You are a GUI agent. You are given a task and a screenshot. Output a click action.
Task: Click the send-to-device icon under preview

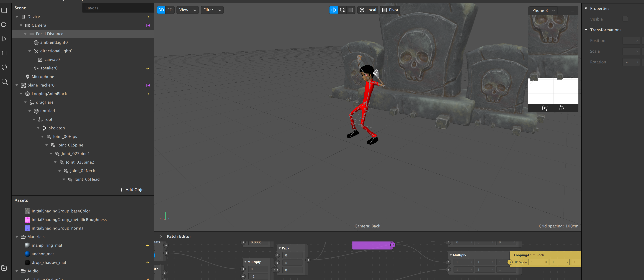[561, 108]
